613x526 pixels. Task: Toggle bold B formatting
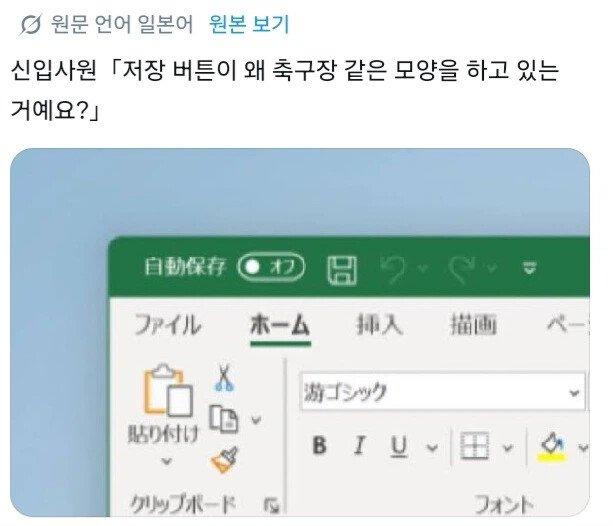coord(320,445)
